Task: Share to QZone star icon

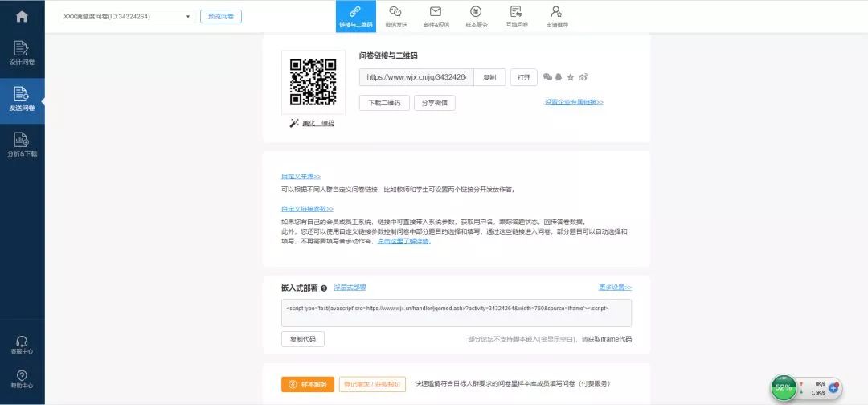Action: click(x=571, y=77)
